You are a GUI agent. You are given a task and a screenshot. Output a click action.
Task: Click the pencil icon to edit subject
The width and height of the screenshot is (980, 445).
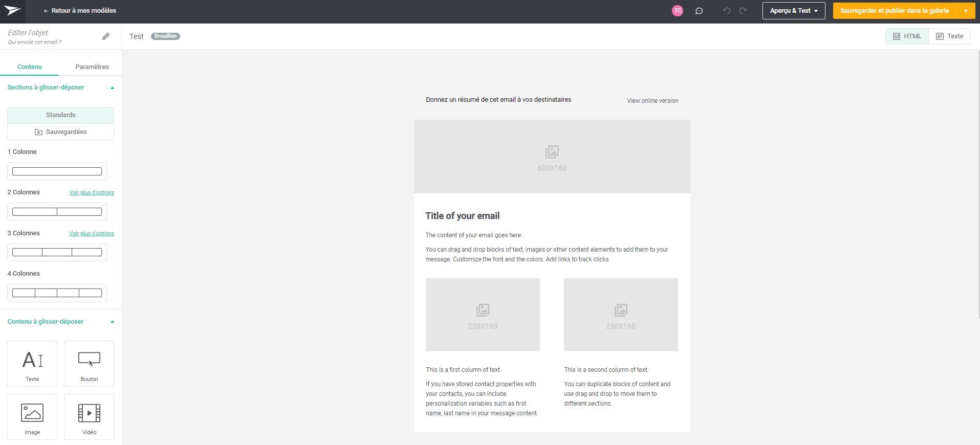click(106, 36)
